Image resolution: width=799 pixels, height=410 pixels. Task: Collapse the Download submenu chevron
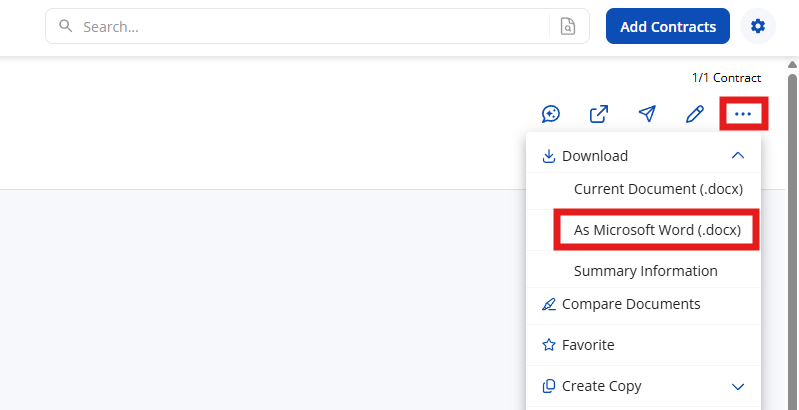738,156
